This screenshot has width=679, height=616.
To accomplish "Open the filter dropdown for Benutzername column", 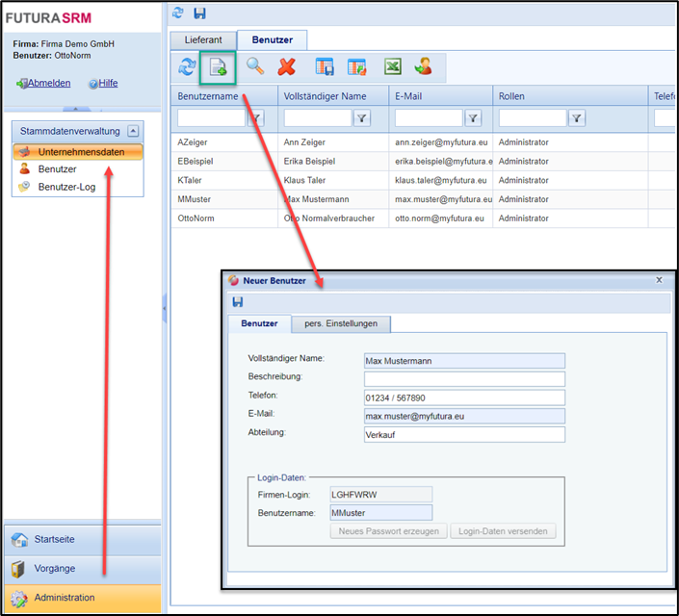I will tap(256, 118).
